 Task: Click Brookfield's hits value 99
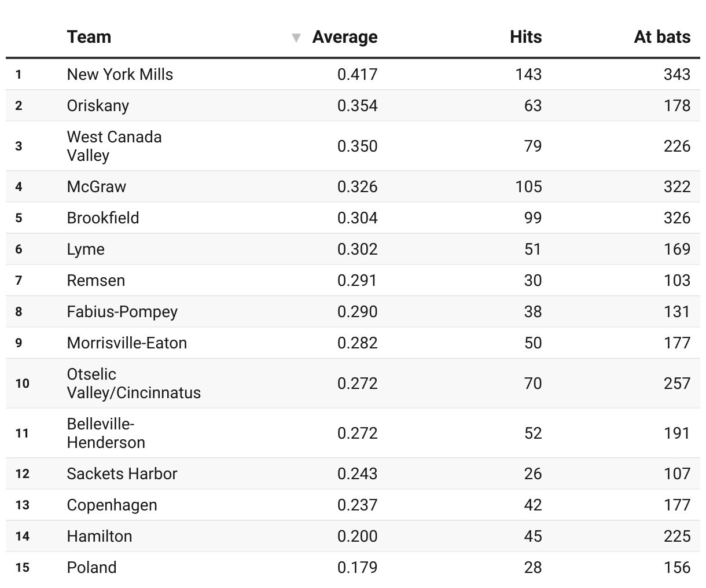click(532, 218)
